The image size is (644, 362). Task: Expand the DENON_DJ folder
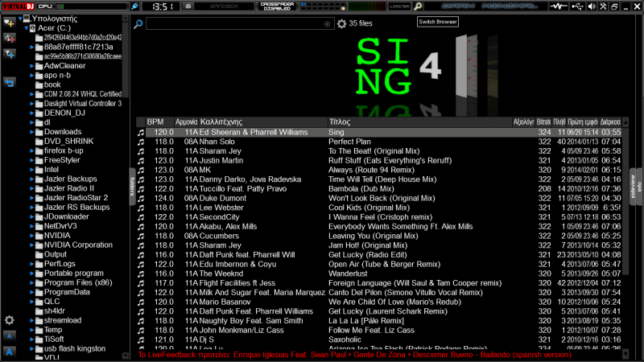click(x=32, y=113)
